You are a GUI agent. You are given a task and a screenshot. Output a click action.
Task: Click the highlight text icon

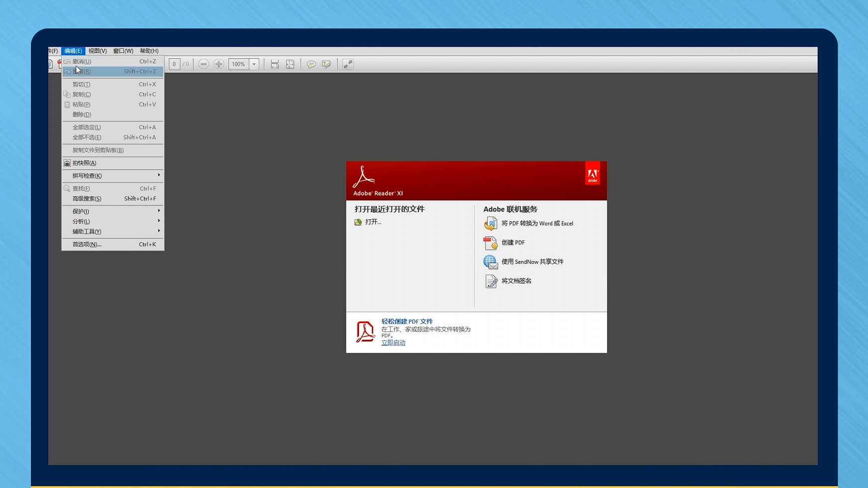(327, 64)
